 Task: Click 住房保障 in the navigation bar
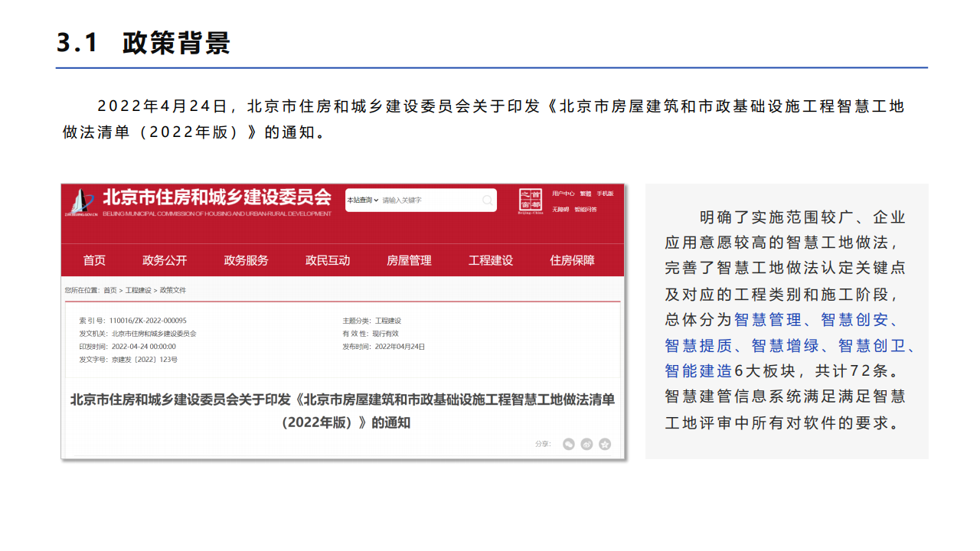pos(572,260)
